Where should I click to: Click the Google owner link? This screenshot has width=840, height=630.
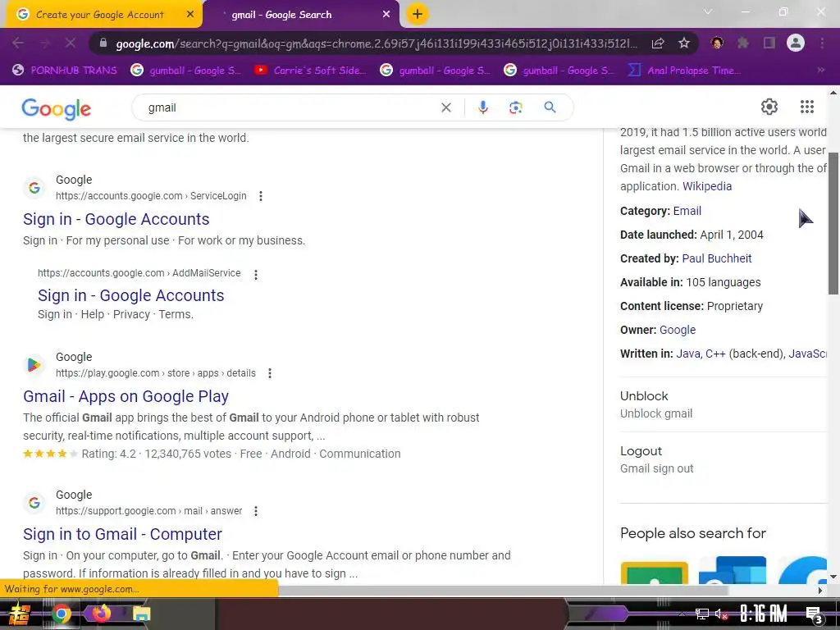coord(677,330)
